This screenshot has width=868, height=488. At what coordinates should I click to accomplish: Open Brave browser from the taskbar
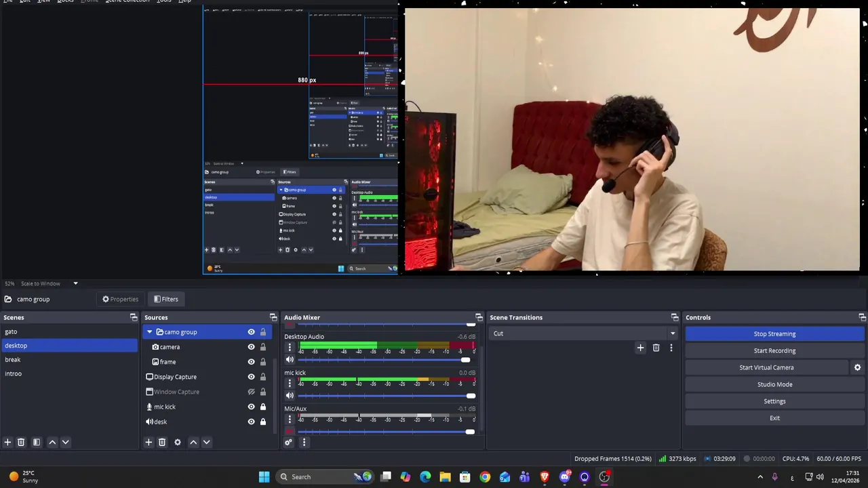pyautogui.click(x=545, y=476)
